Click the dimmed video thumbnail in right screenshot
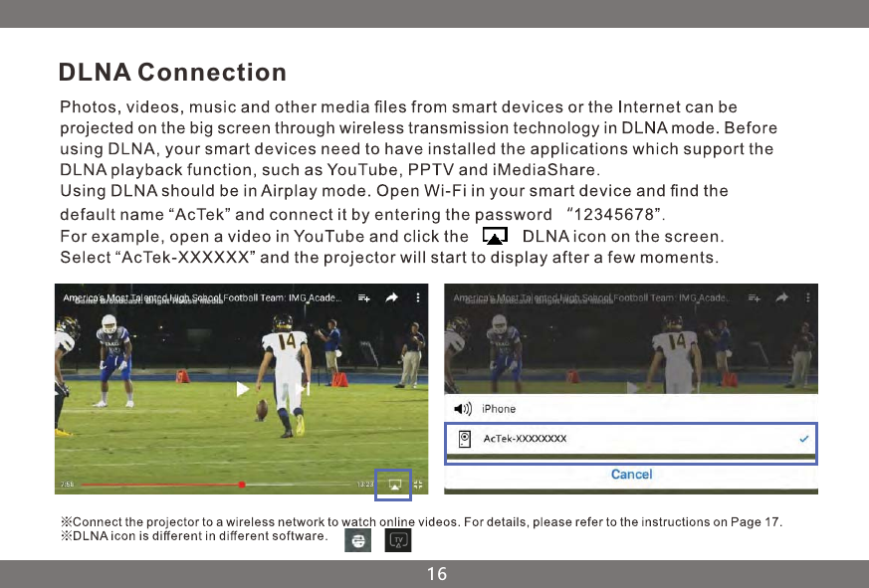This screenshot has width=869, height=588. pos(631,339)
